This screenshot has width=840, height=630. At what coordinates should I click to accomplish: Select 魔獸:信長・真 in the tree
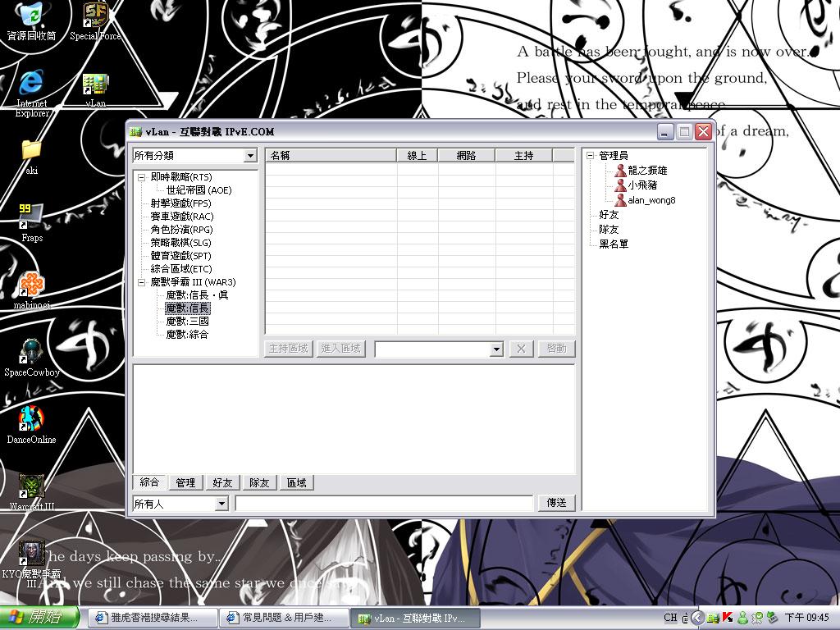click(x=197, y=295)
